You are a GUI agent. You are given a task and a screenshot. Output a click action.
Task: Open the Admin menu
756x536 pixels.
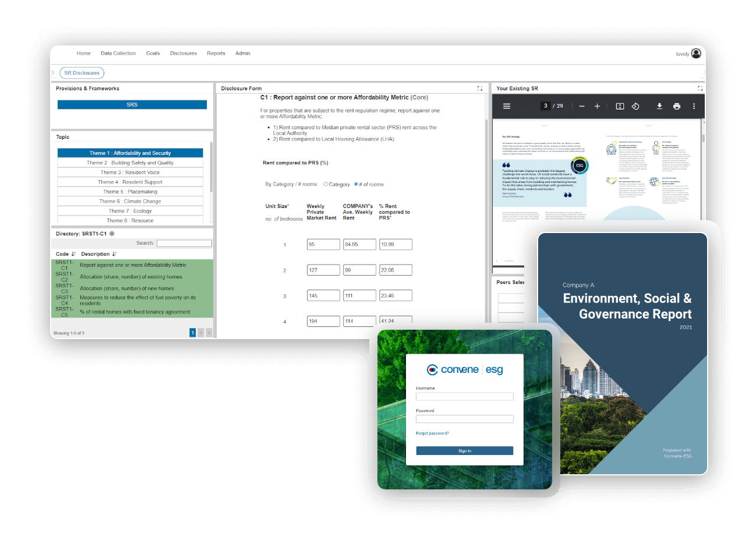tap(243, 53)
